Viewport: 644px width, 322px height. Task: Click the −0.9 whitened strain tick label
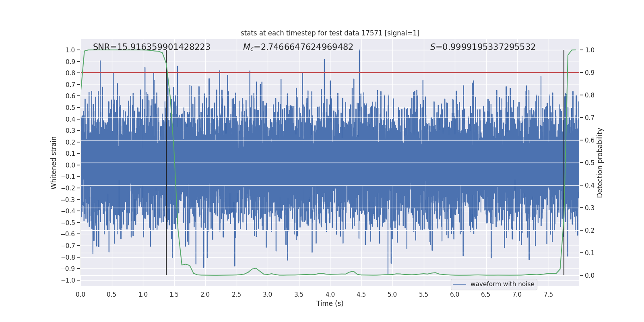click(69, 268)
